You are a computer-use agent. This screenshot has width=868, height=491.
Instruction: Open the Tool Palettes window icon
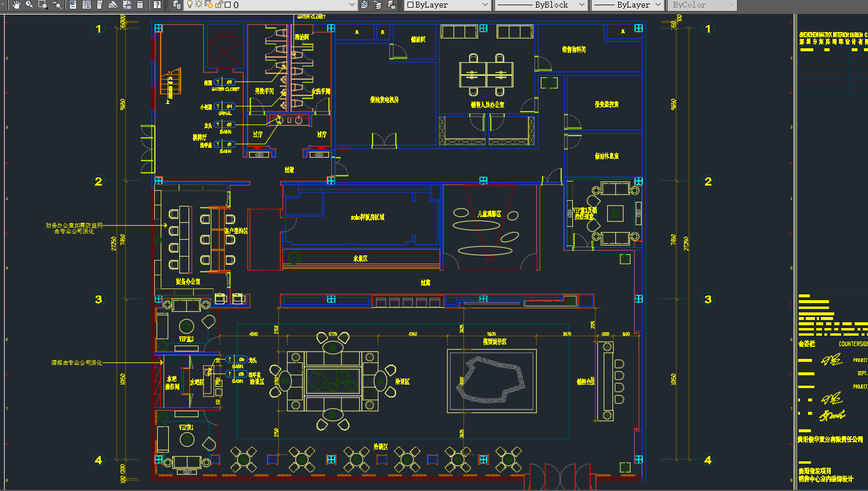[100, 5]
